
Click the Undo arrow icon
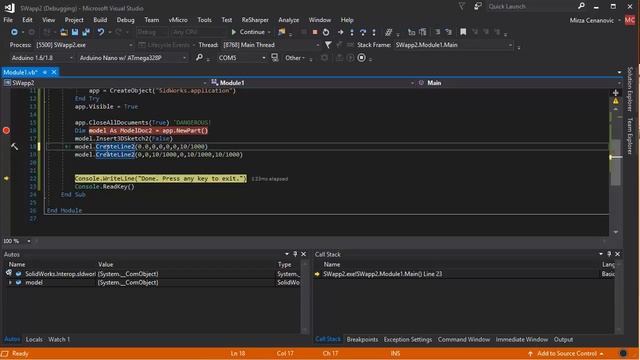(x=100, y=32)
